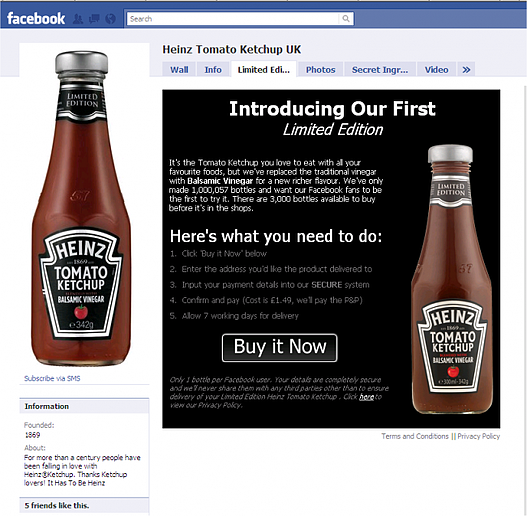Switch to the Video tab
This screenshot has height=516, width=527.
pos(436,70)
